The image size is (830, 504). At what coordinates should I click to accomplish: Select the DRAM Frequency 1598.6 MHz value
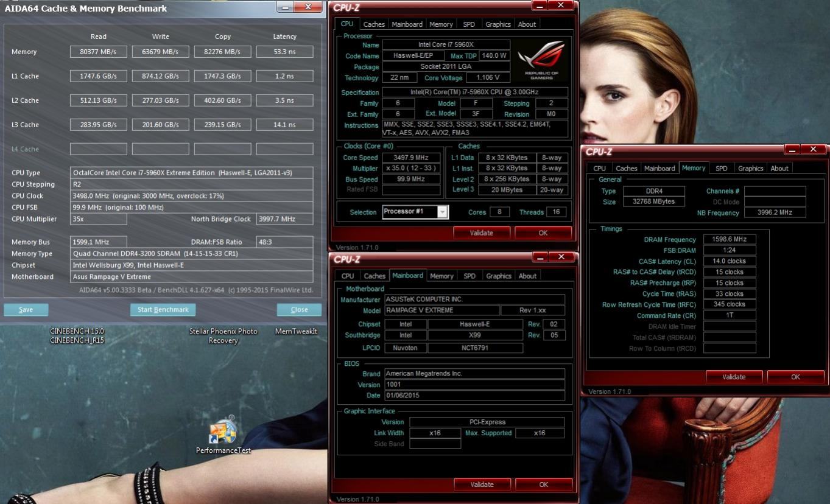pos(730,240)
